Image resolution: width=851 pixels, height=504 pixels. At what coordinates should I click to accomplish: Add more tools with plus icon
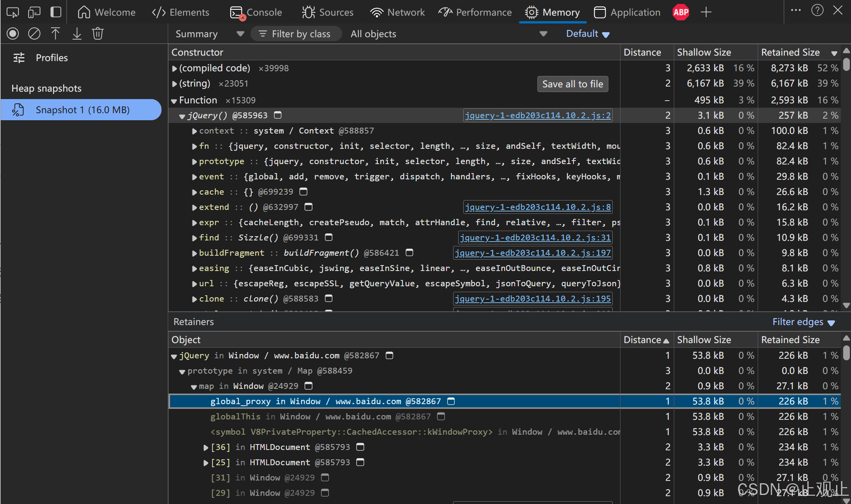[x=706, y=12]
